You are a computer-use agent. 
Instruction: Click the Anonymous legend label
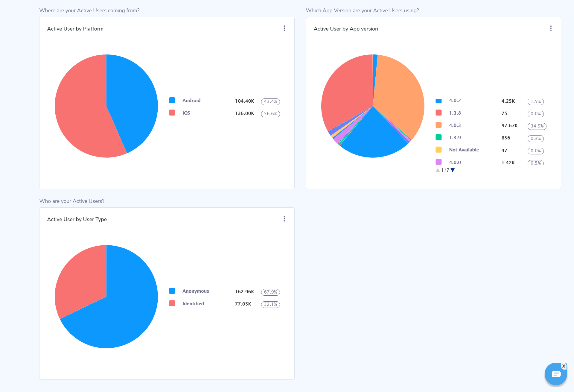(196, 291)
